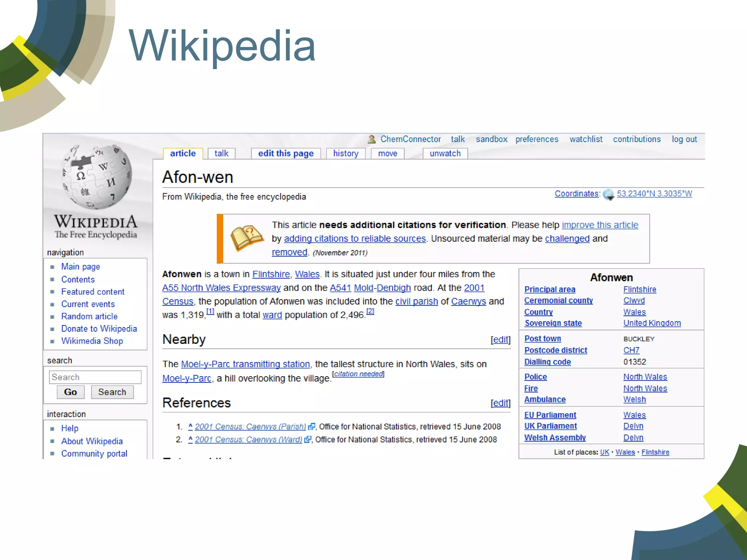Viewport: 747px width, 560px height.
Task: Open the watchlist
Action: coord(586,139)
